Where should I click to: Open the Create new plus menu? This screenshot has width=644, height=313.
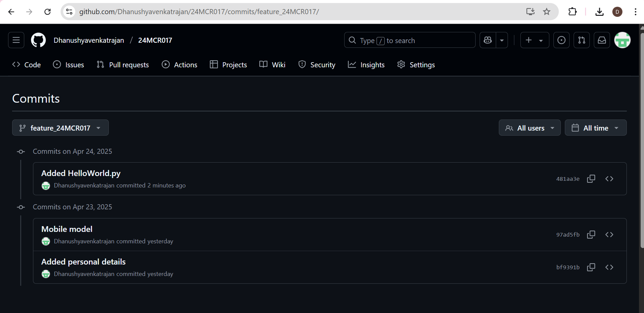point(535,40)
